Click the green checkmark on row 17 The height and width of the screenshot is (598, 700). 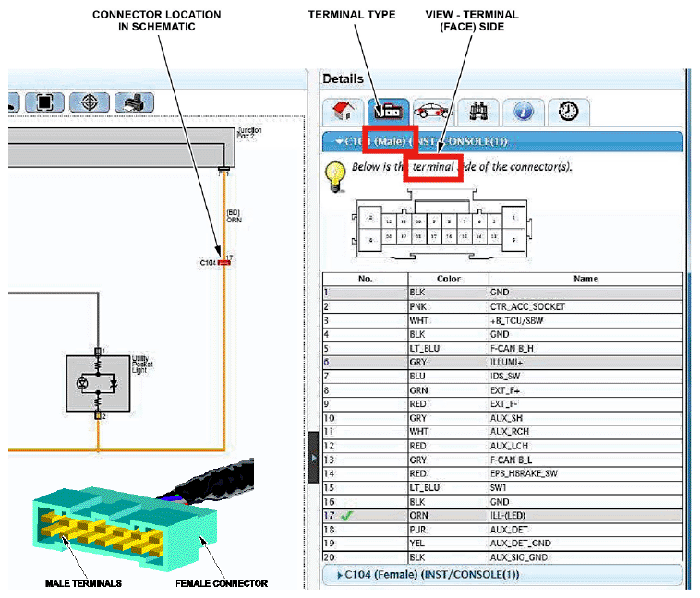point(347,516)
